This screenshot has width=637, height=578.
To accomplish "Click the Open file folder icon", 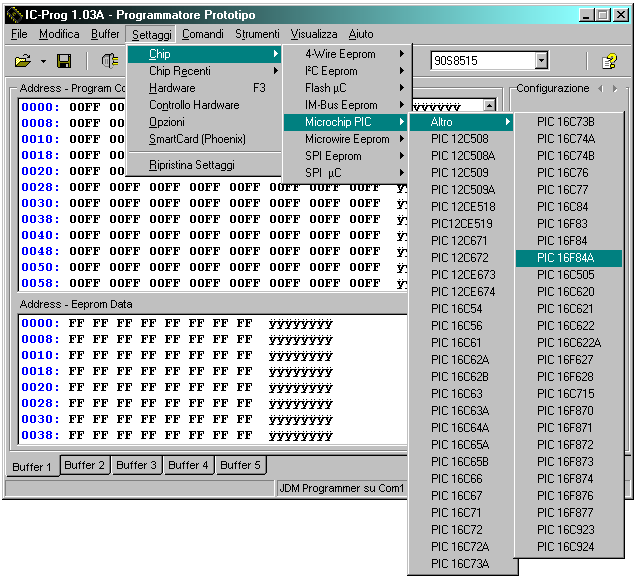I will point(23,61).
